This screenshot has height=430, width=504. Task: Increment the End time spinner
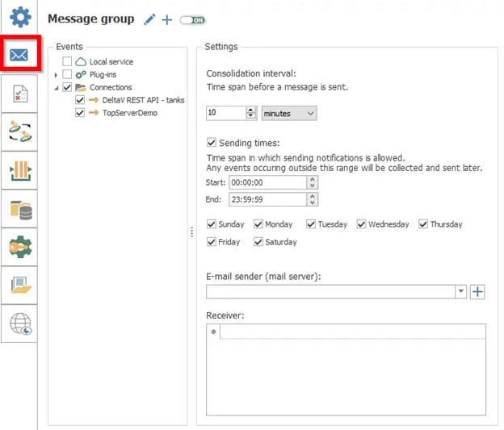[312, 196]
